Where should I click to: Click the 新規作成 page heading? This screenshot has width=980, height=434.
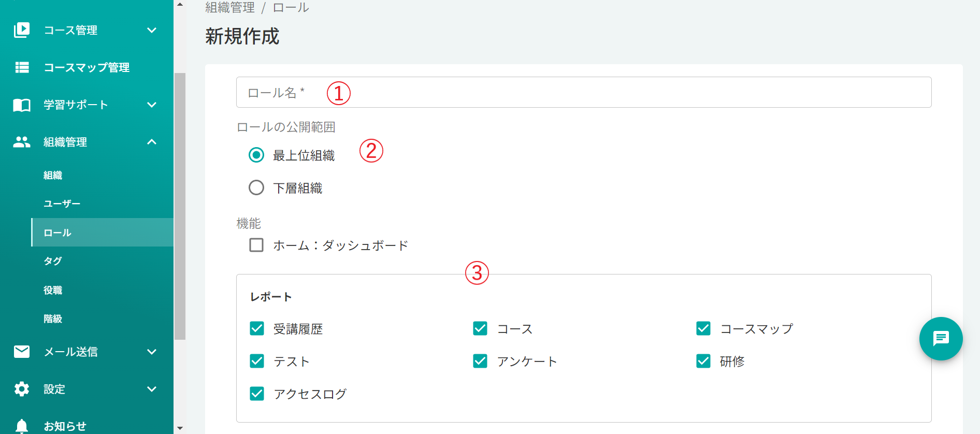pyautogui.click(x=242, y=36)
